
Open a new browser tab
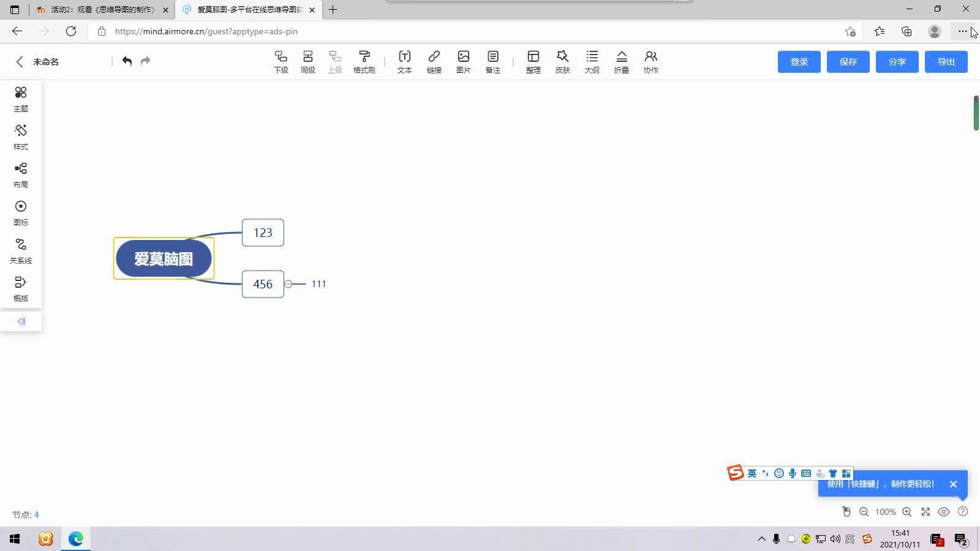pos(333,10)
